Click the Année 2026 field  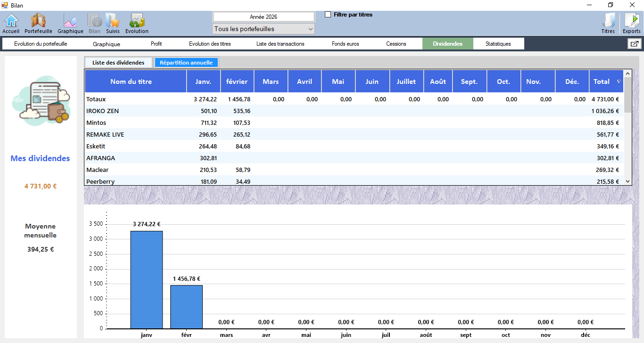[x=263, y=17]
